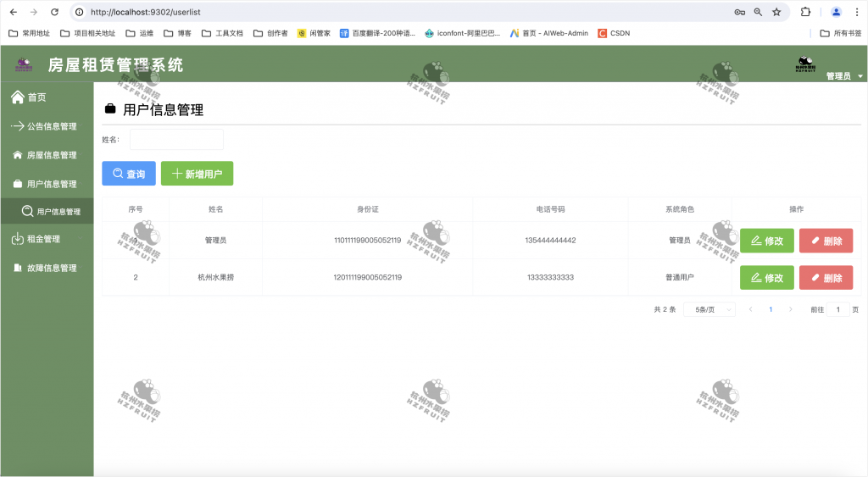Screen dimensions: 868x477
Task: Open the browser extensions puzzle icon
Action: 805,12
